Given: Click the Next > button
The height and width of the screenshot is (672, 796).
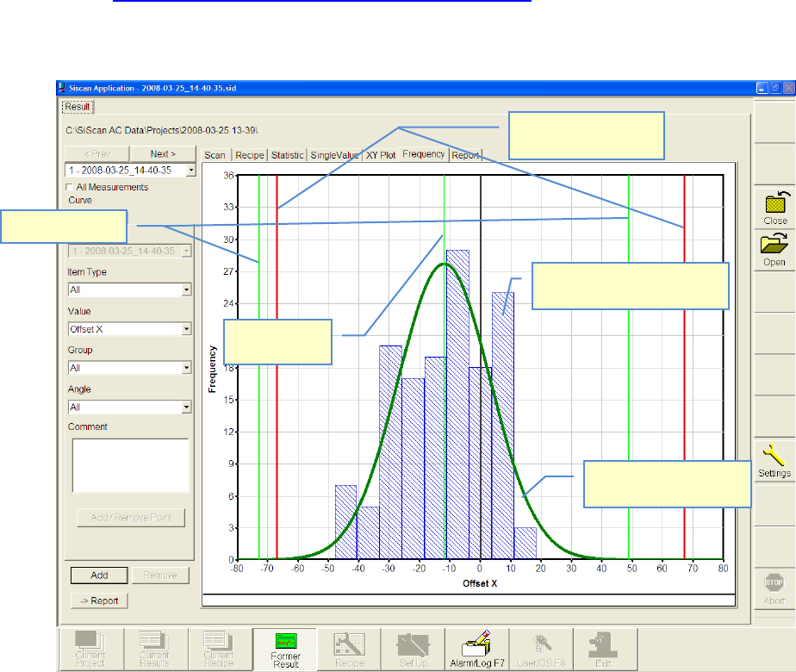Looking at the screenshot, I should tap(164, 153).
